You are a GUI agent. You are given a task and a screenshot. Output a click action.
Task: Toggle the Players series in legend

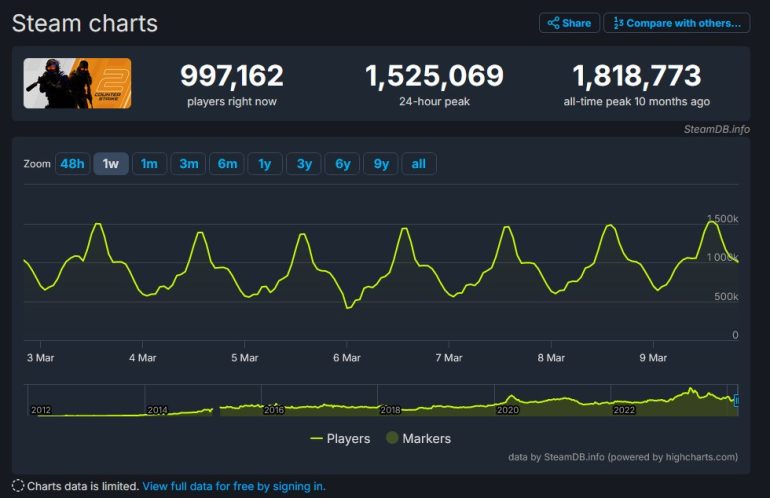pyautogui.click(x=340, y=438)
